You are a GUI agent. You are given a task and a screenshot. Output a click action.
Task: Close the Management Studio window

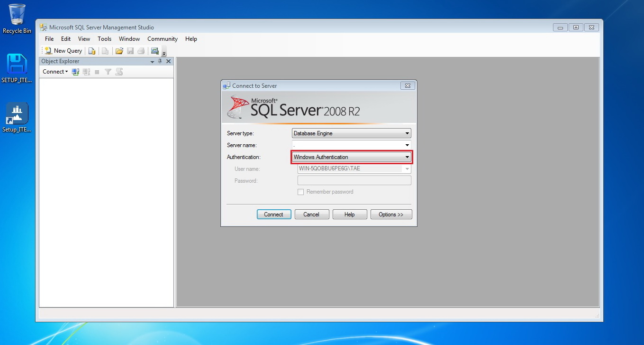tap(591, 28)
